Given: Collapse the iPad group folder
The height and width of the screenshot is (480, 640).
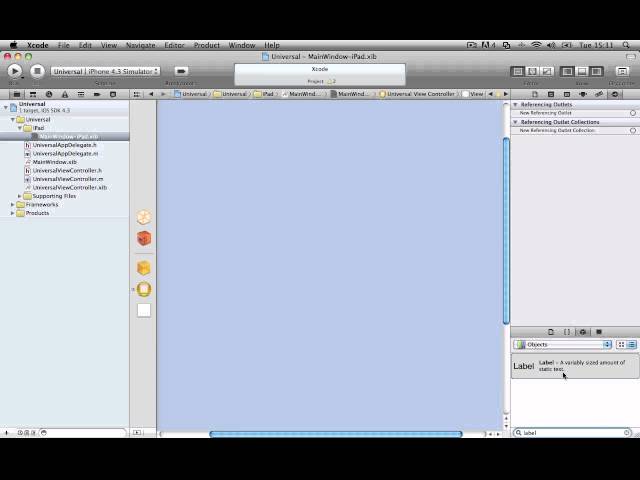Looking at the screenshot, I should (20, 128).
